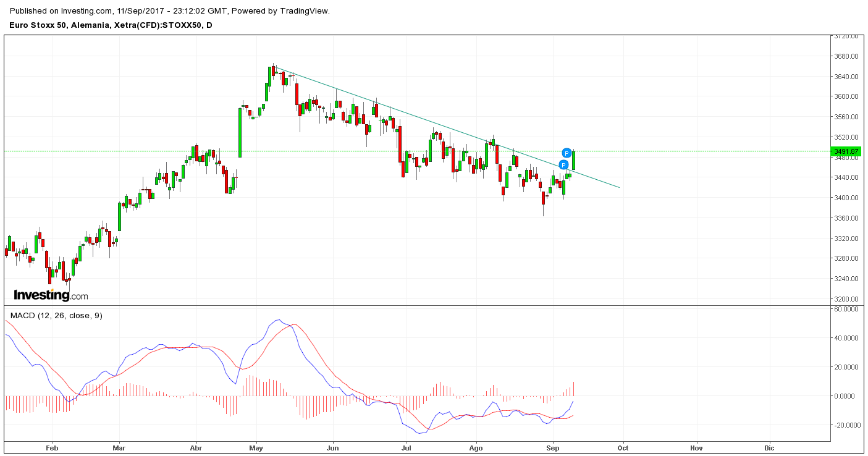Click the Jun label on time axis

[x=333, y=448]
